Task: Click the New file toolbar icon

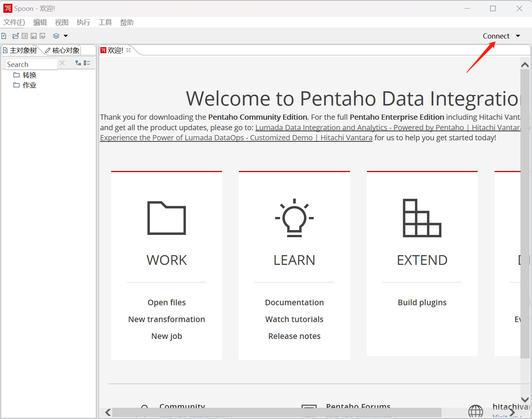Action: [x=4, y=36]
